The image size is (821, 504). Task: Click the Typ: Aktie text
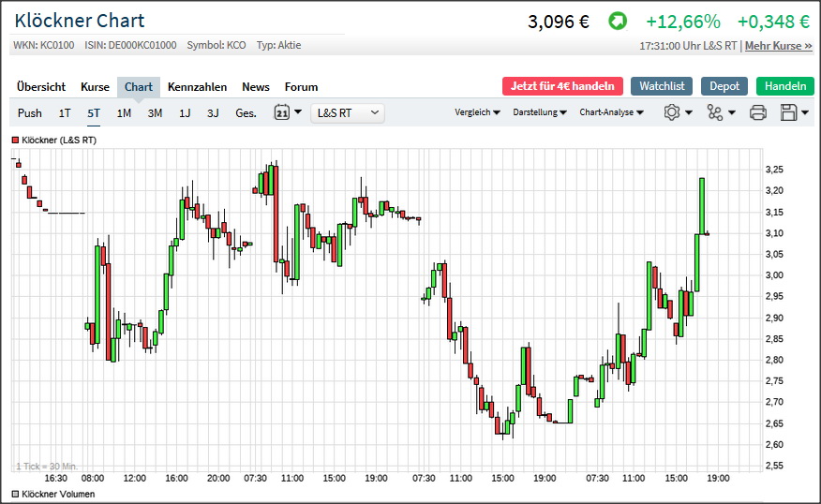point(278,46)
